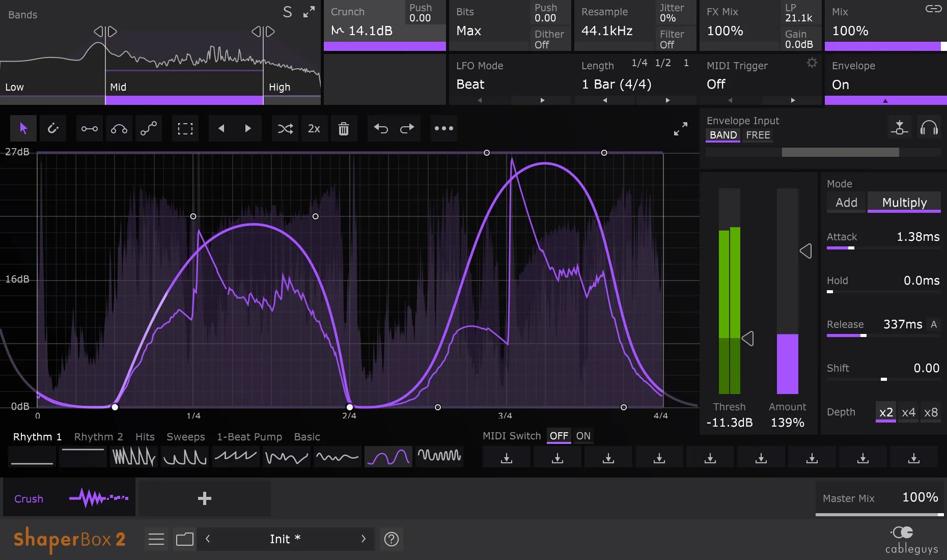Click the undo arrow
Viewport: 947px width, 560px height.
[381, 128]
